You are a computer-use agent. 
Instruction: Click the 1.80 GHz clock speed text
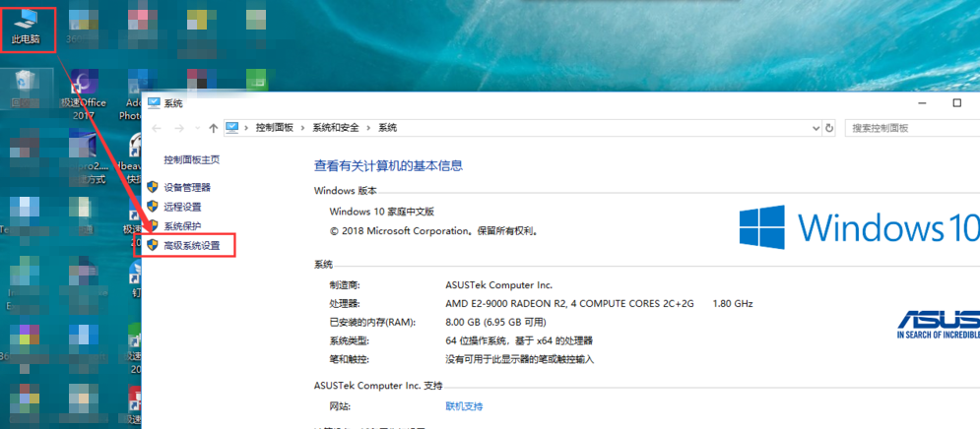tap(733, 304)
